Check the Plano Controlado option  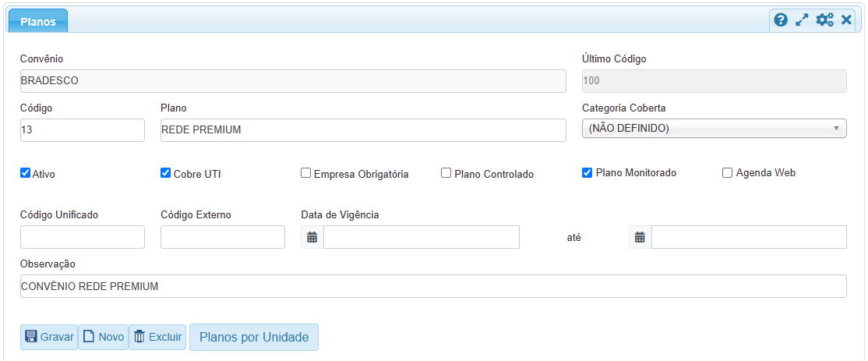tap(446, 173)
